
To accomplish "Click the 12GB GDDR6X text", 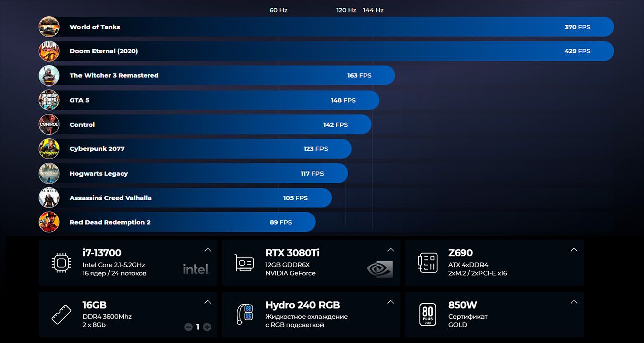I will pos(287,265).
